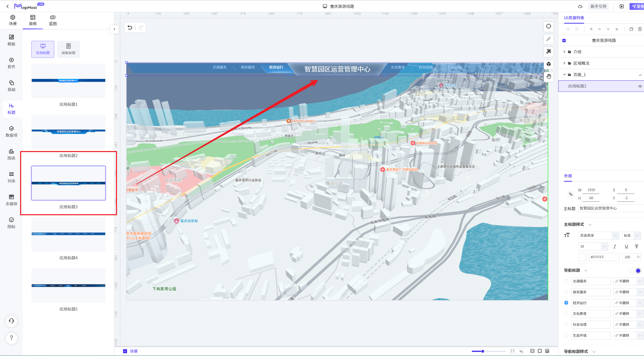The height and width of the screenshot is (356, 644).
Task: Click the #FFFFFF color swatch
Action: [x=582, y=257]
